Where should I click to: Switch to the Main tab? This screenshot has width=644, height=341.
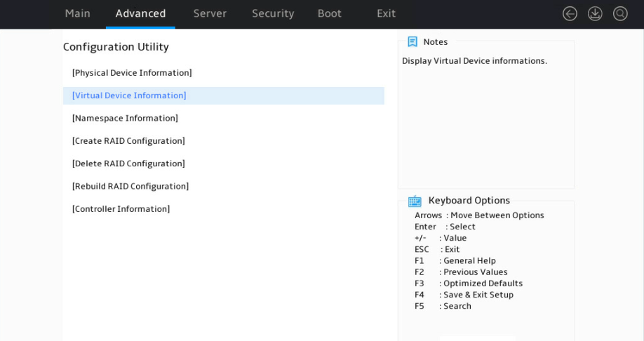[x=78, y=13]
